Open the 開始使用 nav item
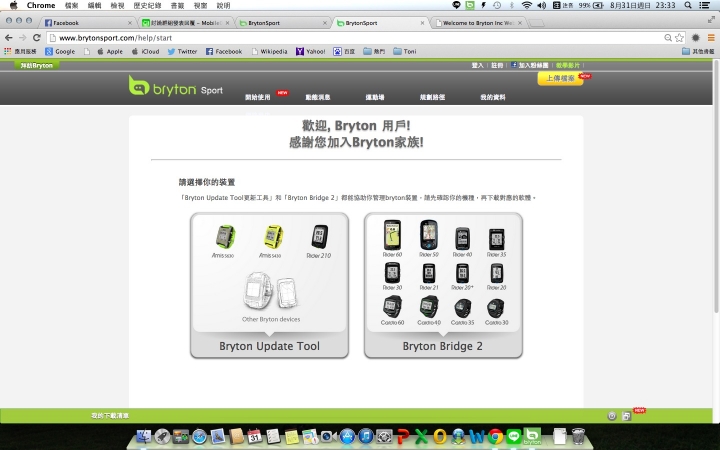This screenshot has width=720, height=450. point(258,97)
